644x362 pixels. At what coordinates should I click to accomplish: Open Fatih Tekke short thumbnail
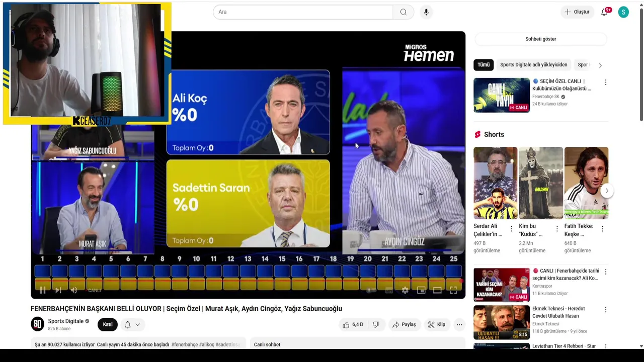point(586,183)
